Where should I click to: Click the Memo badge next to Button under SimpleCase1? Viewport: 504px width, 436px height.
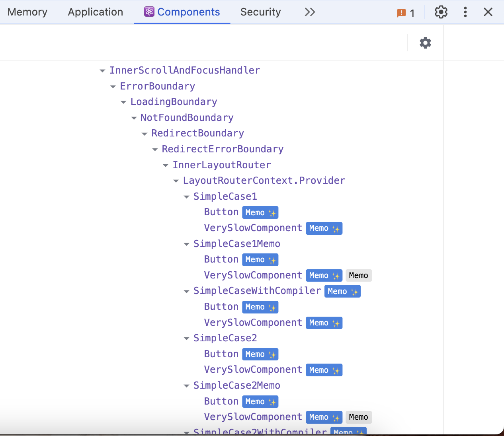click(260, 212)
